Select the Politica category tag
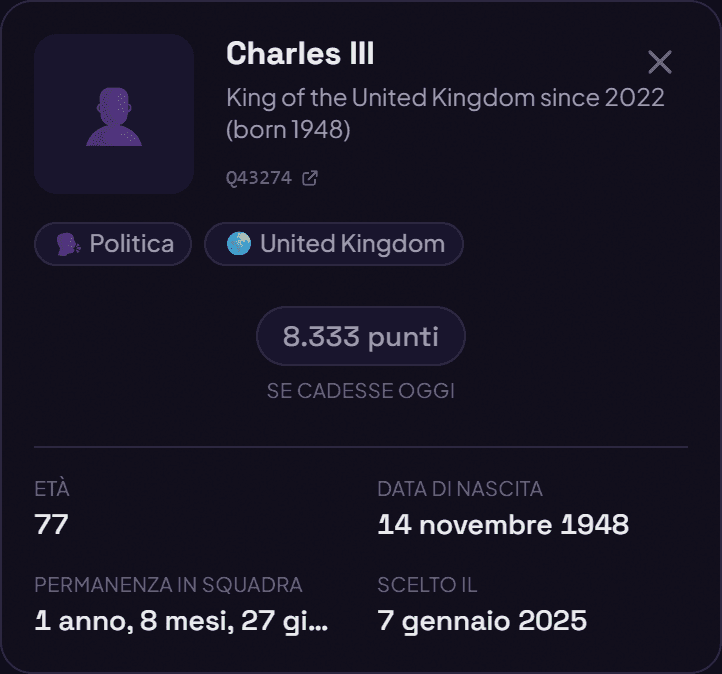 pyautogui.click(x=113, y=244)
